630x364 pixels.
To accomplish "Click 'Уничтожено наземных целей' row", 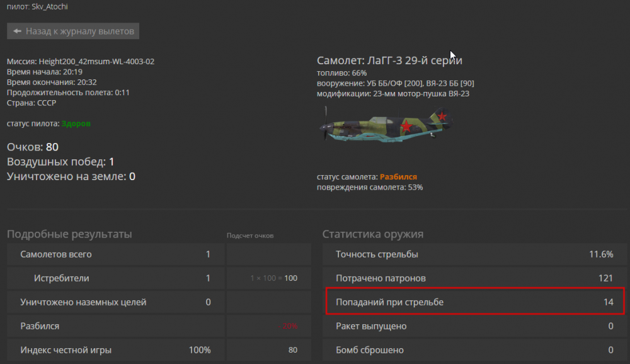I will (x=115, y=302).
